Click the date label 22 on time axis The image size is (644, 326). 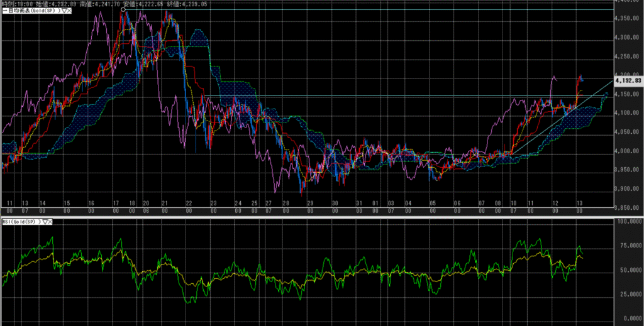[189, 204]
